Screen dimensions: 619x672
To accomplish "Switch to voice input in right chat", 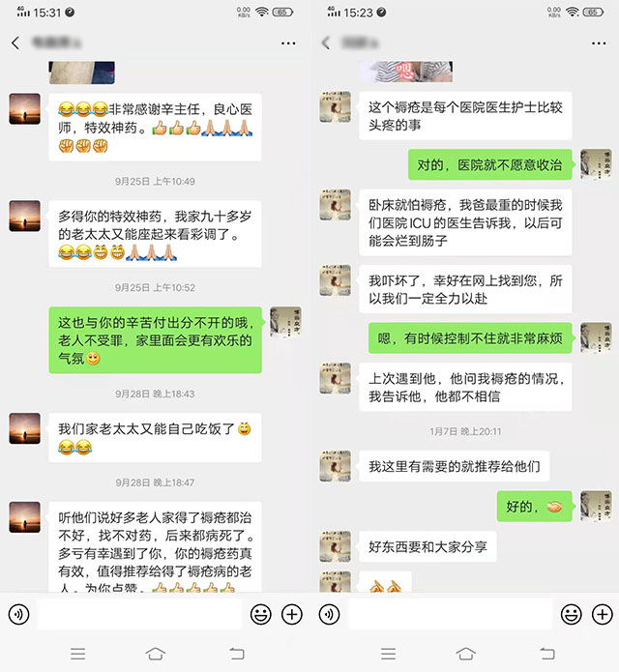I will 329,614.
